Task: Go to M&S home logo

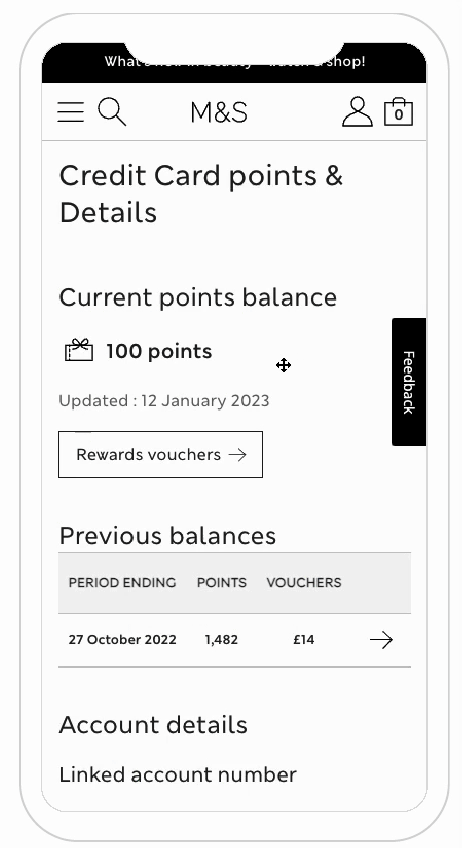Action: (x=219, y=113)
